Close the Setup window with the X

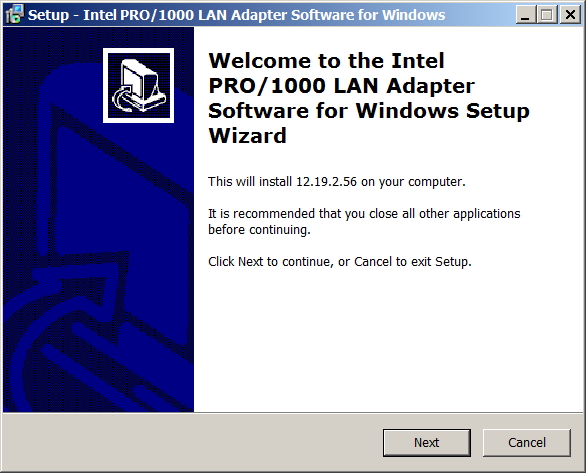(x=570, y=15)
